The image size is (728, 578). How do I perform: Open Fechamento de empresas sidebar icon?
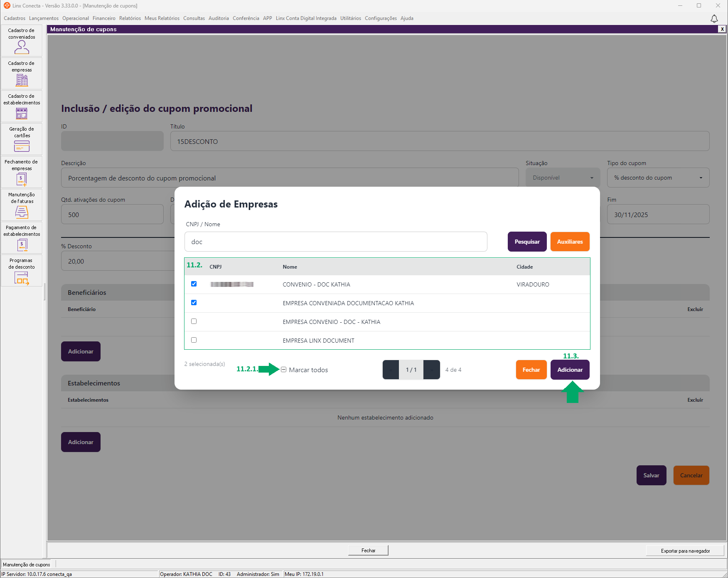pyautogui.click(x=22, y=172)
